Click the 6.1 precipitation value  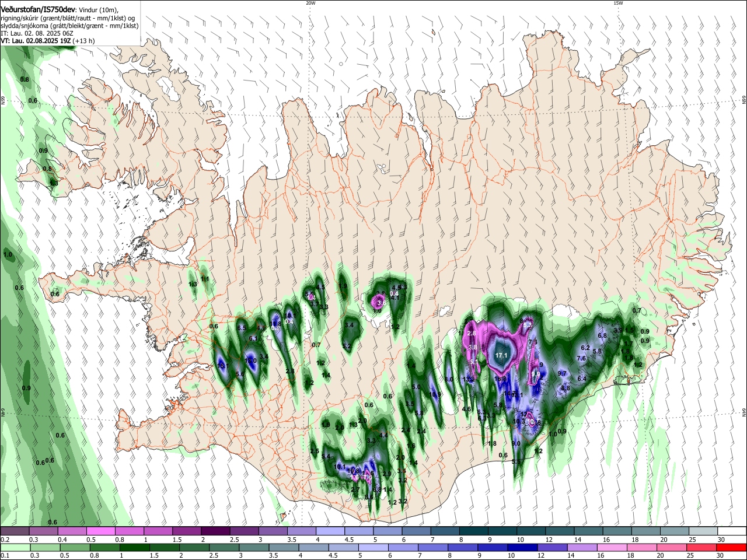click(x=253, y=338)
